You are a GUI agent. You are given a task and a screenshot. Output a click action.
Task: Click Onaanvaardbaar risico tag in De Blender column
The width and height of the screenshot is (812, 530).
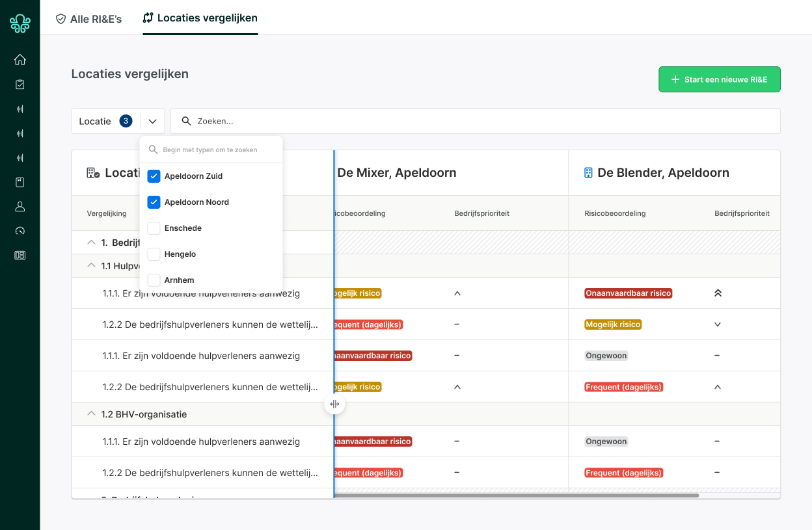point(629,293)
